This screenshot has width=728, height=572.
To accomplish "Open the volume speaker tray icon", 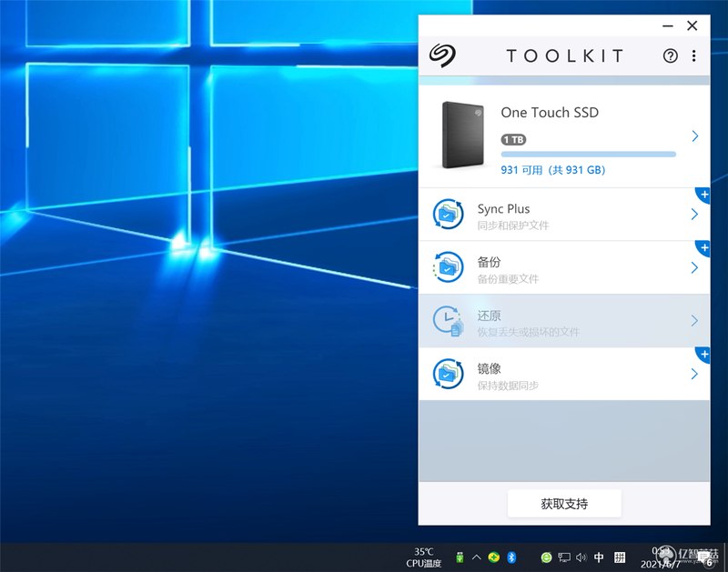I will pyautogui.click(x=581, y=557).
